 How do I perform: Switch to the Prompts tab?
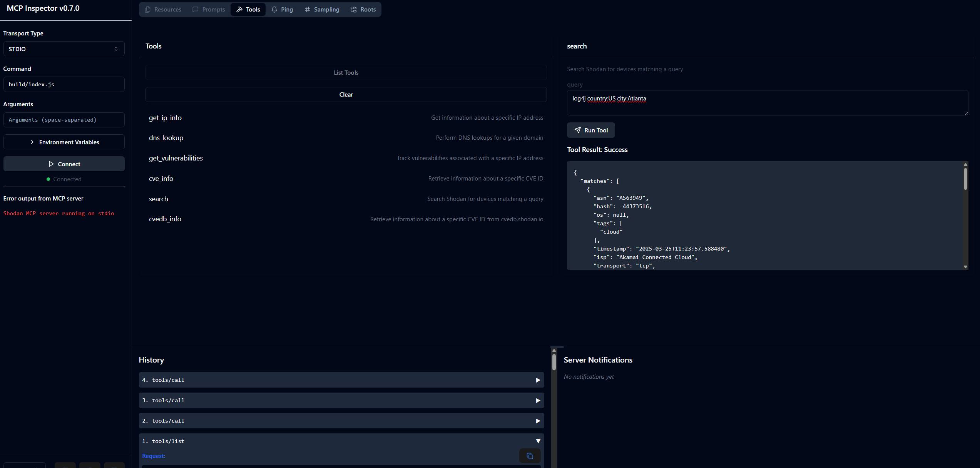tap(209, 10)
